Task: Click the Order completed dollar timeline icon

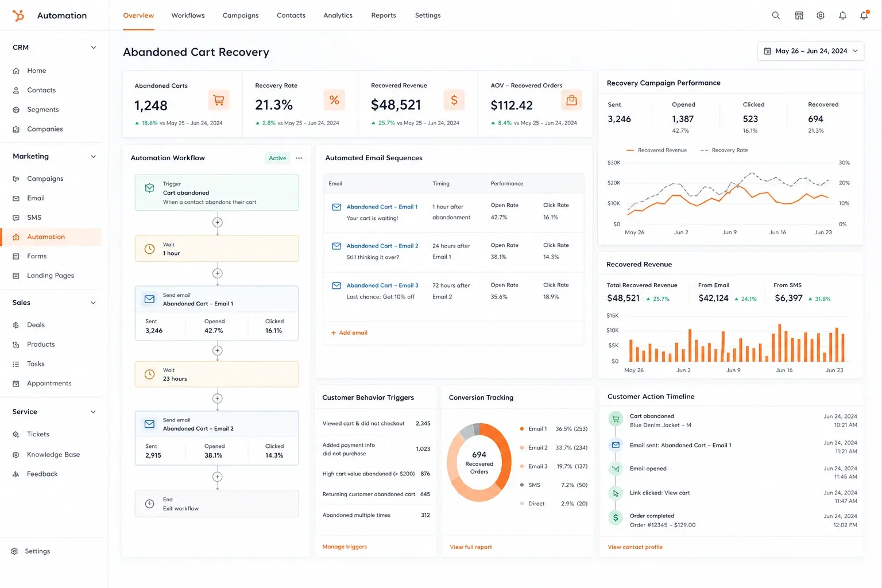Action: click(616, 518)
